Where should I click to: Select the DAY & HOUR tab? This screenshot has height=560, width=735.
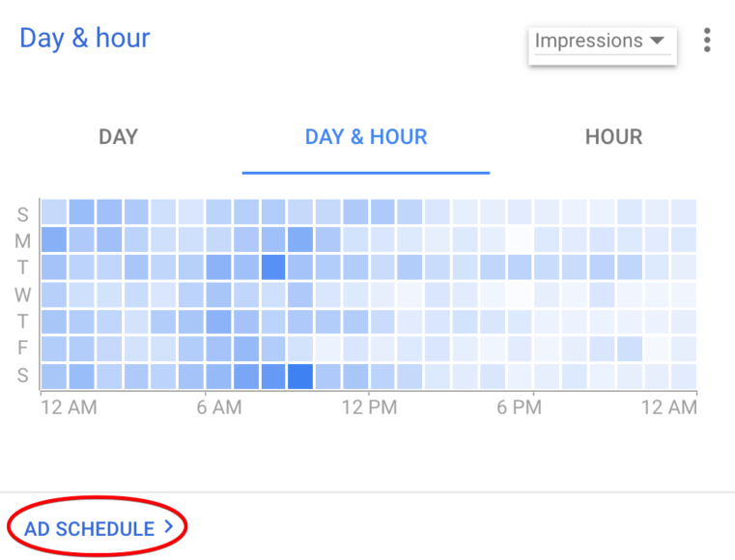(x=366, y=137)
